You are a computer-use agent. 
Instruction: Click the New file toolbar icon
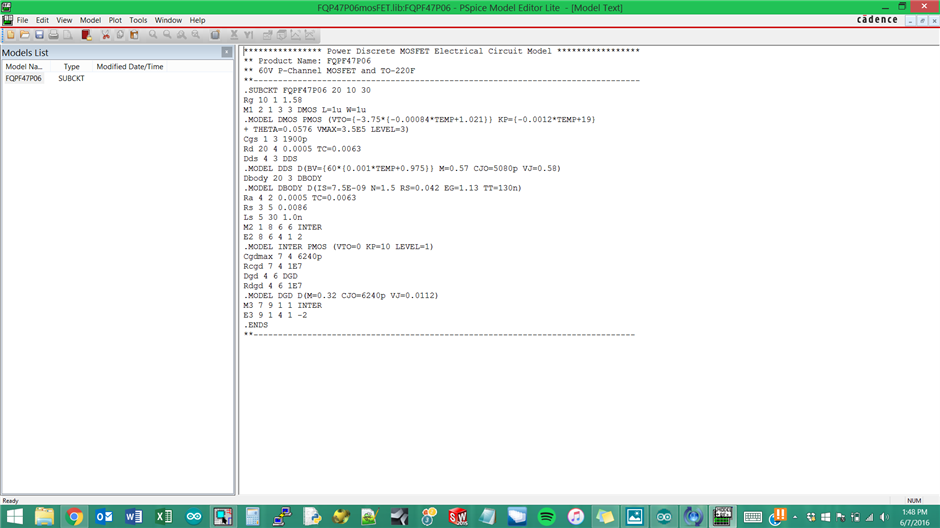click(x=11, y=35)
